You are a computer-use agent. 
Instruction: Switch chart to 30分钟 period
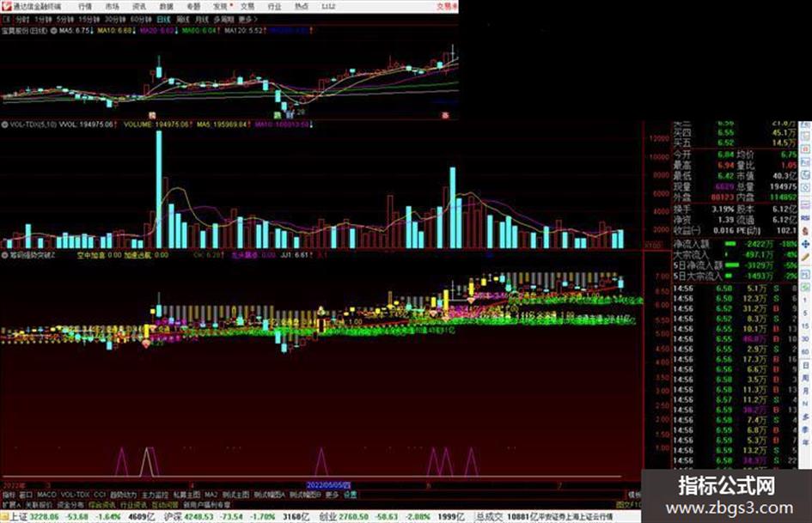click(115, 19)
